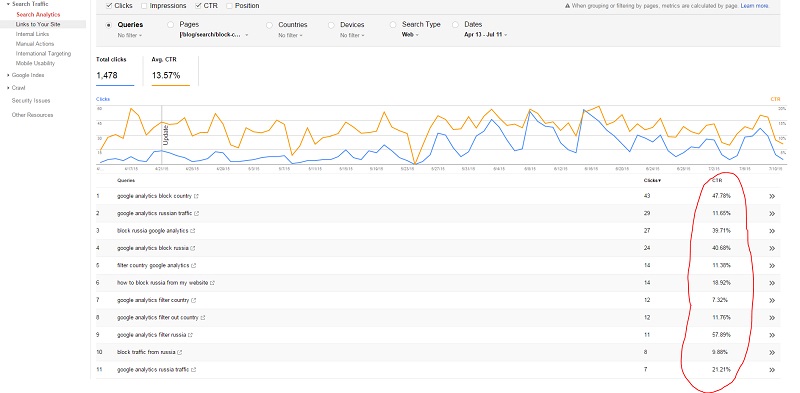Click double-arrow for 'google analytics block country' row

pos(772,196)
